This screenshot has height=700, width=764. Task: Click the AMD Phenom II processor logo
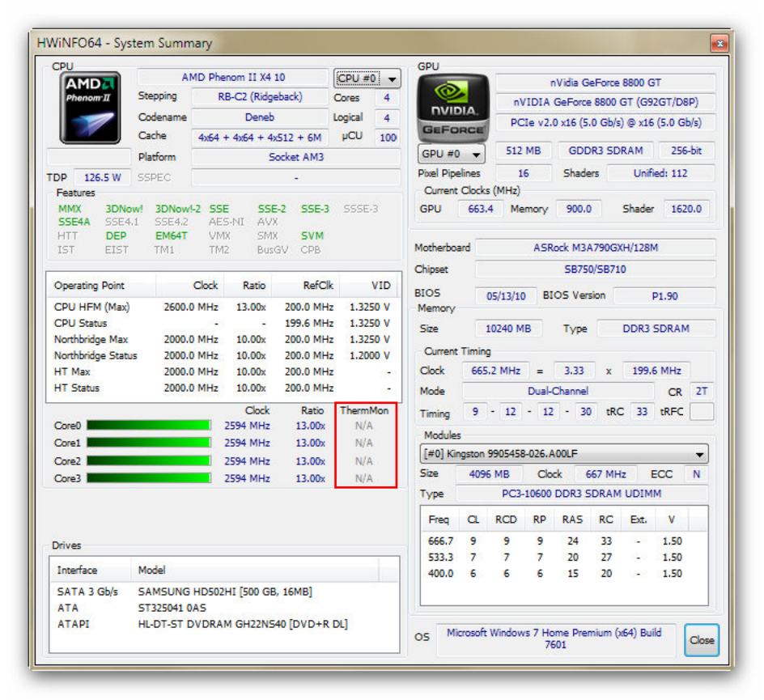(90, 108)
